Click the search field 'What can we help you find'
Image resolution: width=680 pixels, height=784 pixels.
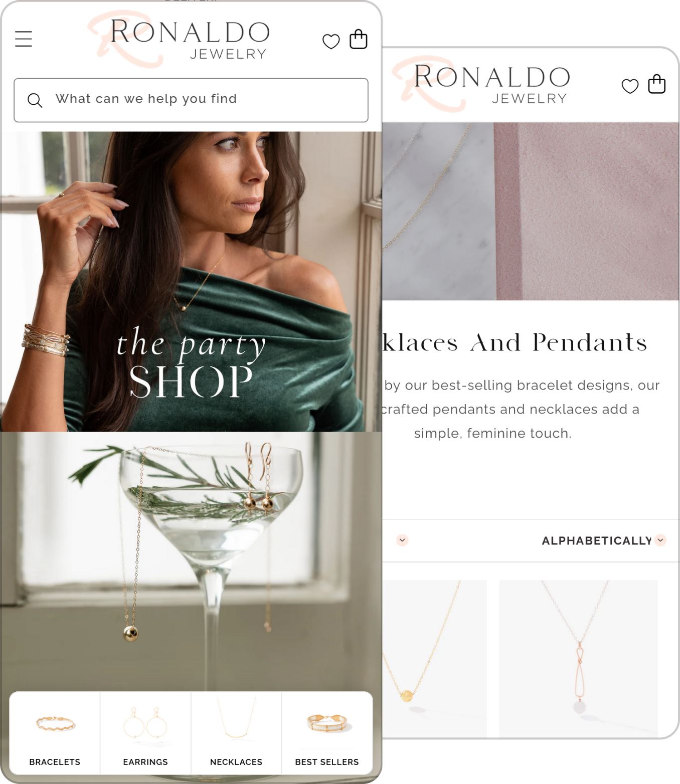(x=191, y=100)
